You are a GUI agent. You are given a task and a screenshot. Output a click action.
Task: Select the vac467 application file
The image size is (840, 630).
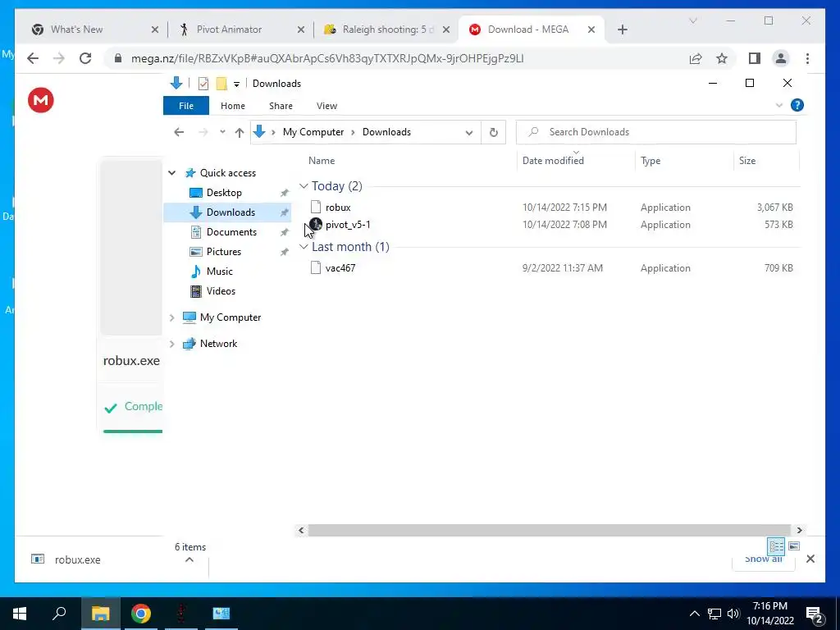click(x=340, y=268)
